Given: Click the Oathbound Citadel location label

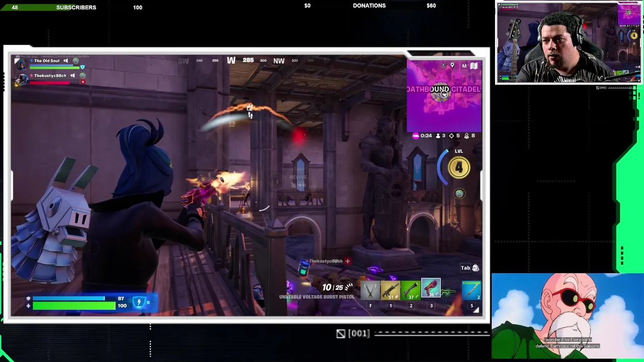Looking at the screenshot, I should click(444, 89).
